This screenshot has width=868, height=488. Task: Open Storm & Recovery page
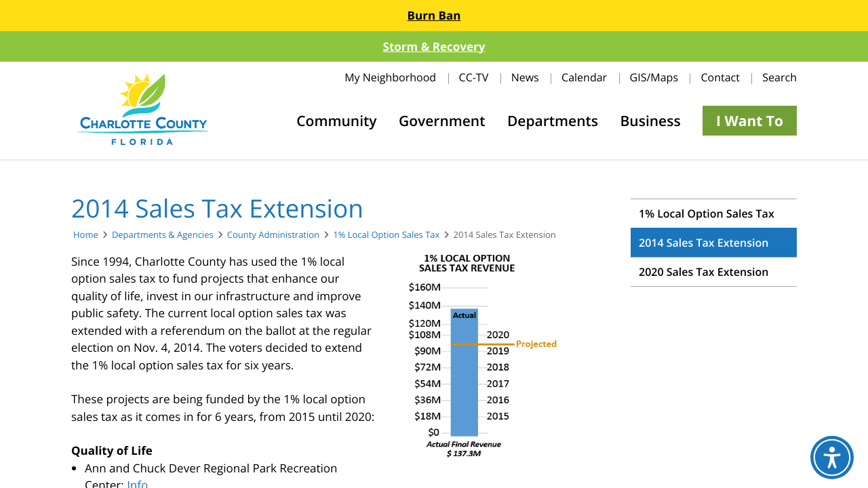coord(433,46)
